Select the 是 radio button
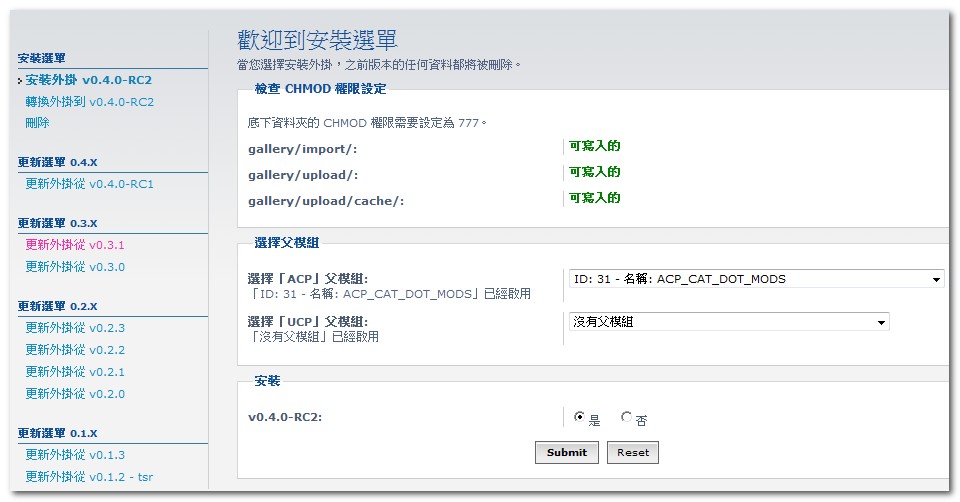This screenshot has height=502, width=960. 579,417
